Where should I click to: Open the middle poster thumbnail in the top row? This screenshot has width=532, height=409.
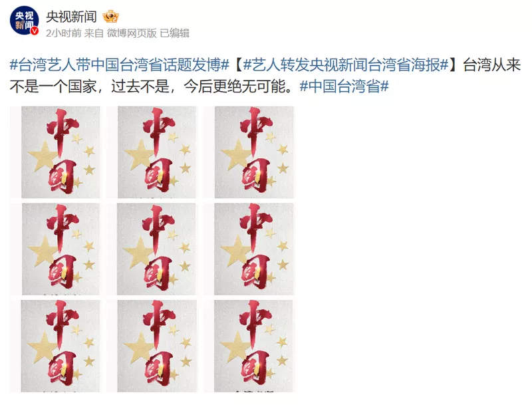point(152,152)
